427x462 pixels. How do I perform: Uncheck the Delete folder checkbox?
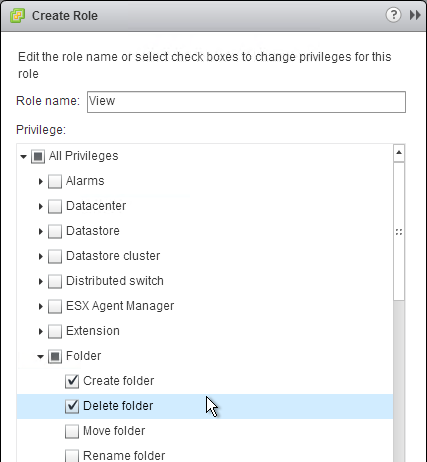[72, 406]
